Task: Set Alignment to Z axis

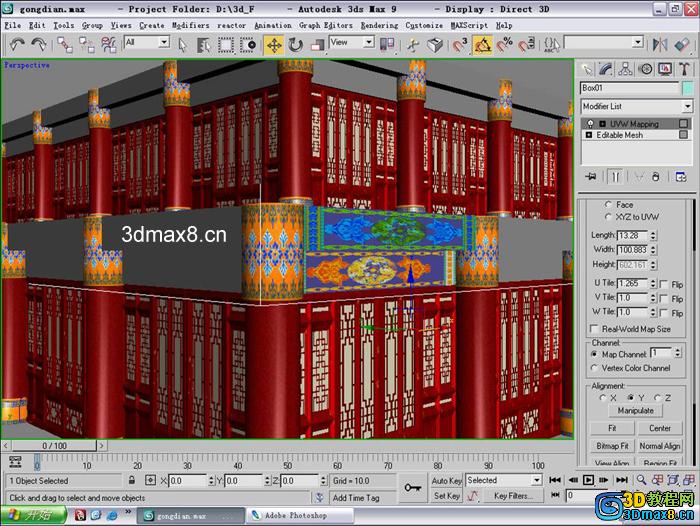Action: [658, 397]
